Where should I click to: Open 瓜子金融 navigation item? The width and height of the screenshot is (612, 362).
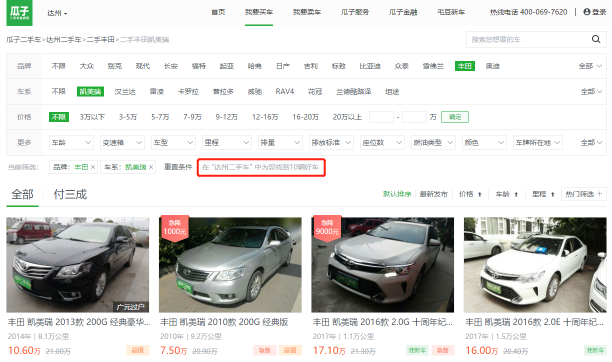click(403, 12)
